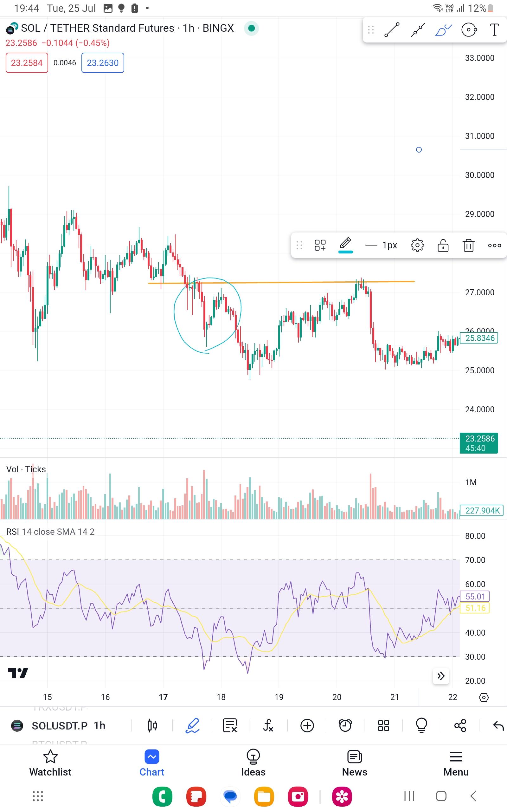
Task: Select the brush drawing tool
Action: (x=443, y=30)
